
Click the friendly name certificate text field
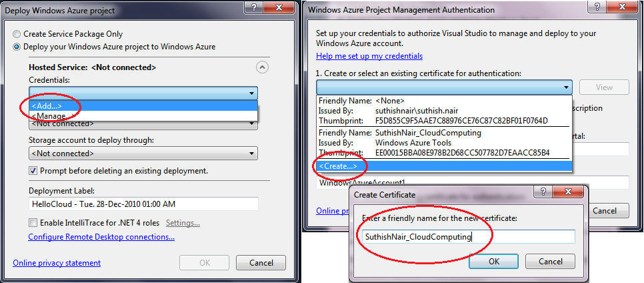point(469,236)
